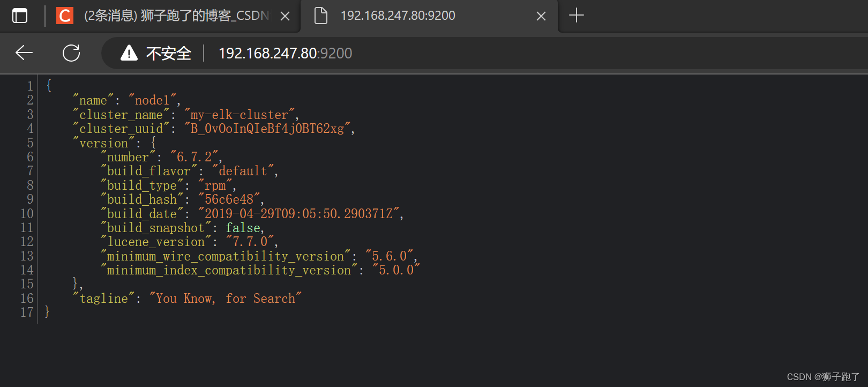868x387 pixels.
Task: Click the "7.7.0" lucene value
Action: click(x=250, y=242)
